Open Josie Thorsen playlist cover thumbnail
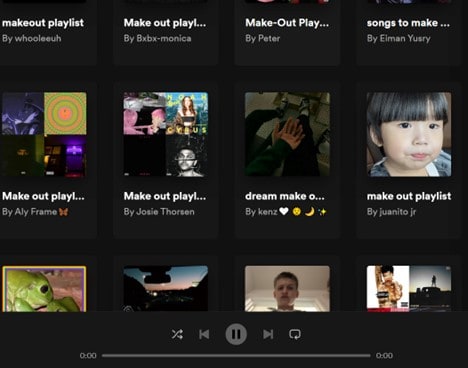This screenshot has width=468, height=368. (x=166, y=134)
